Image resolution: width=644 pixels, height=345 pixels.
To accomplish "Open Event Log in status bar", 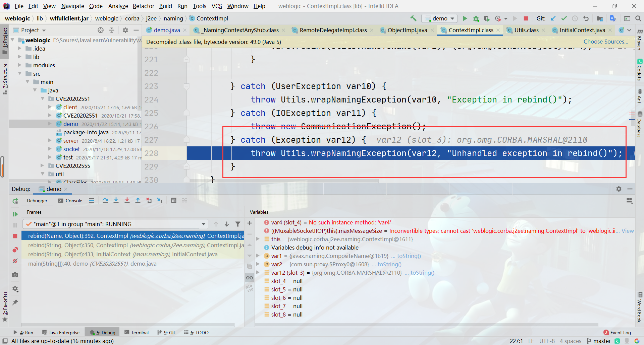I will (x=618, y=333).
